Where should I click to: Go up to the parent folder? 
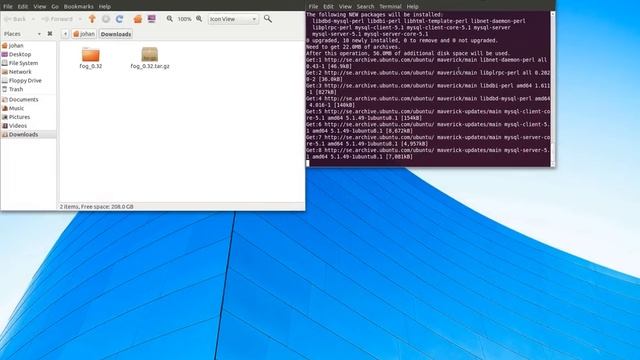92,19
